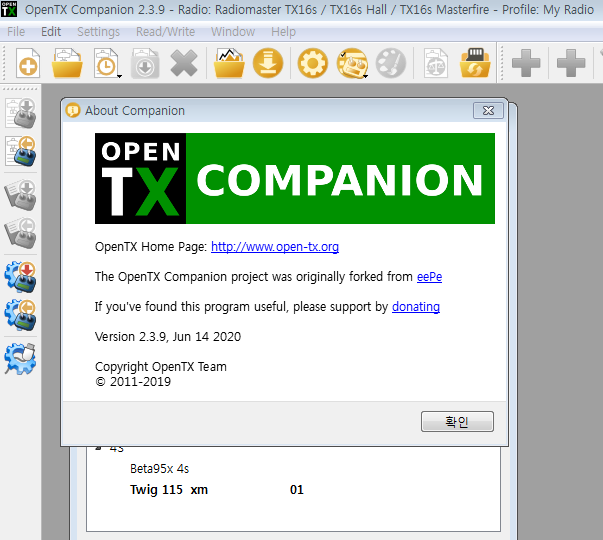
Task: Click the second gray plus toolbar icon
Action: click(571, 63)
